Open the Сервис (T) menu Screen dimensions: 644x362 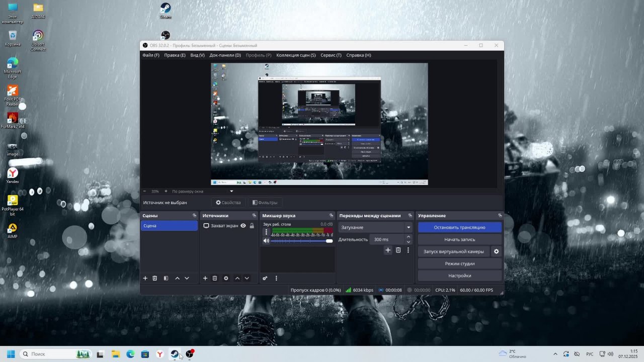point(331,55)
